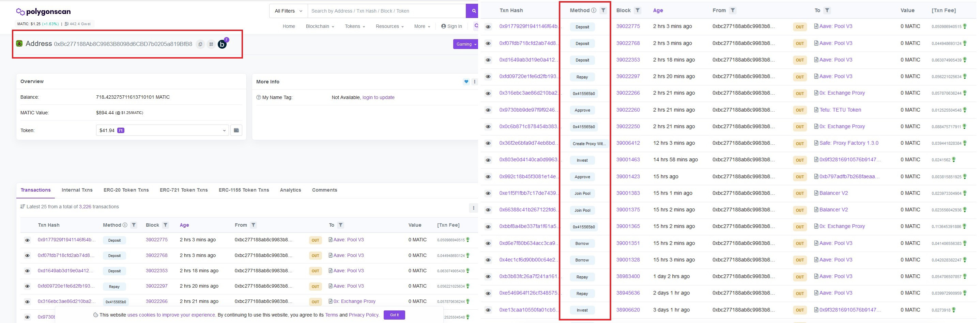The width and height of the screenshot is (980, 323).
Task: Click the Method info icon in the enlarged table
Action: 594,10
